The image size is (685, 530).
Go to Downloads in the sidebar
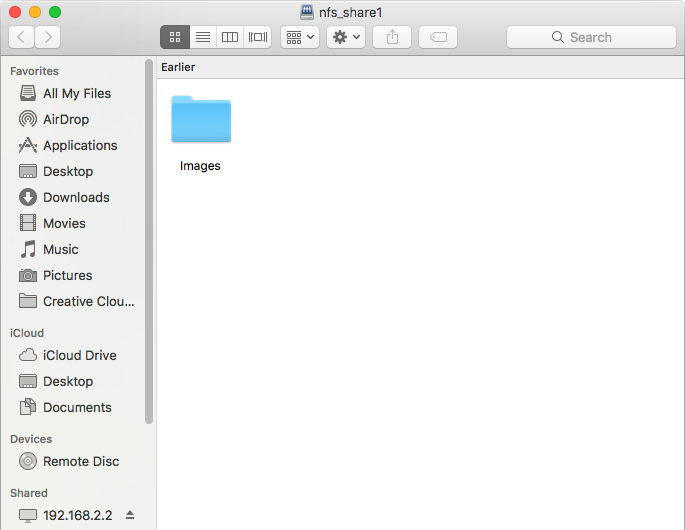point(76,197)
